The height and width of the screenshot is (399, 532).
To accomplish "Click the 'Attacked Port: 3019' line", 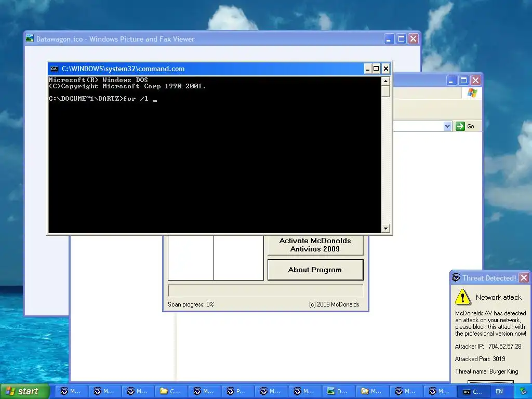I will [x=480, y=359].
